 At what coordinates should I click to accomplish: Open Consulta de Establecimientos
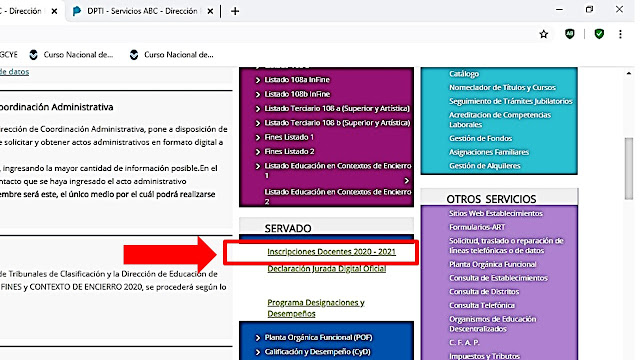click(x=498, y=278)
